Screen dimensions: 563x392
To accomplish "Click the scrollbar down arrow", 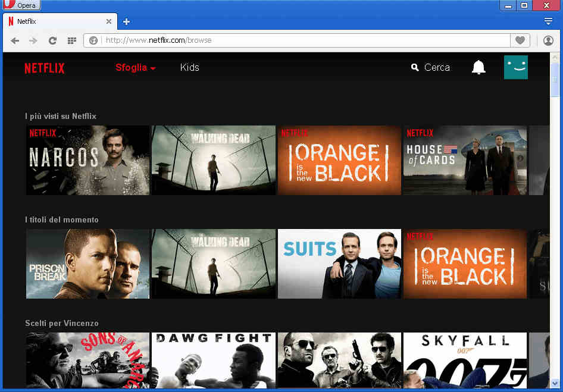I will click(x=555, y=384).
